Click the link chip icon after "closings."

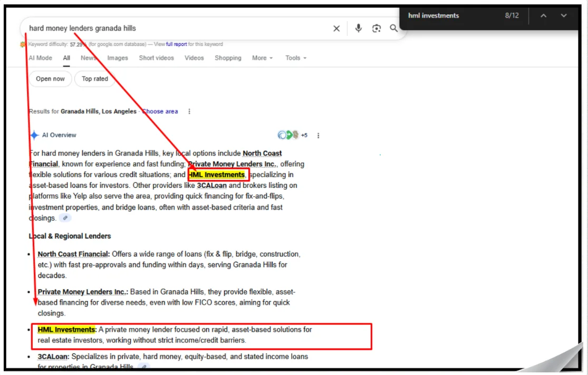pos(65,218)
